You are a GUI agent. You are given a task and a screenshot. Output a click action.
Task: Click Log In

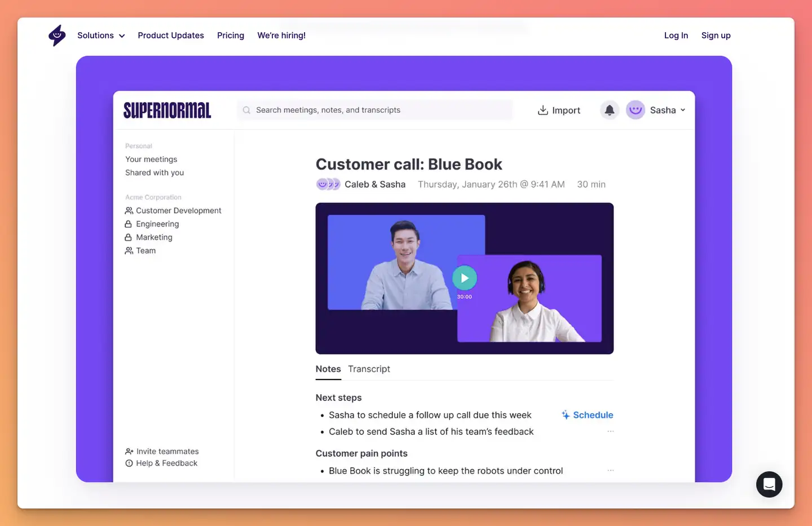(676, 36)
